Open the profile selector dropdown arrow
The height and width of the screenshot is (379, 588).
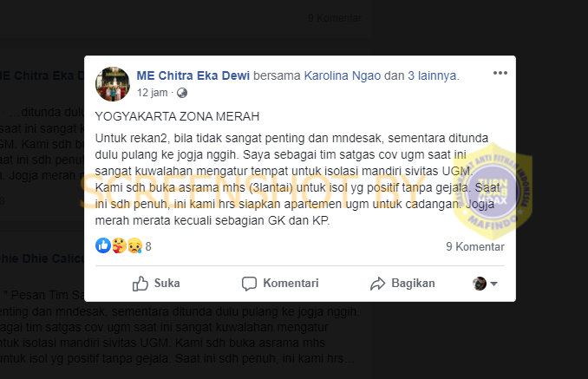pos(493,284)
